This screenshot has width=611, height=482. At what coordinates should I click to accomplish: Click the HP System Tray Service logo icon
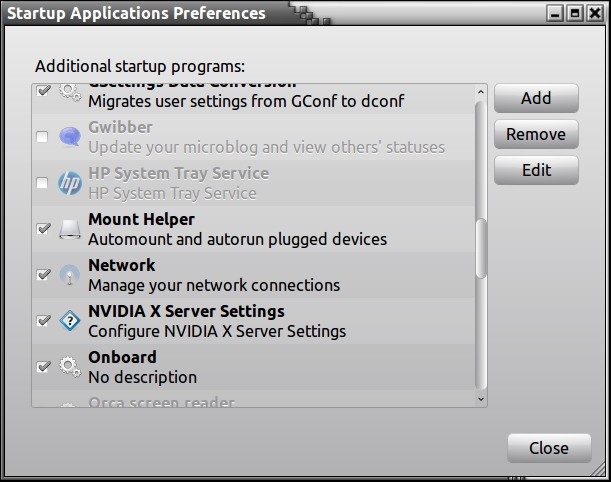(69, 183)
